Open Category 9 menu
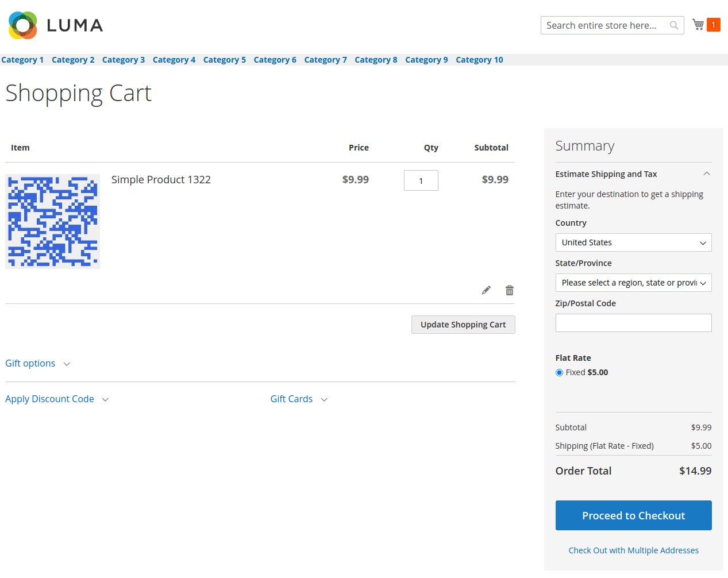728x578 pixels. click(x=426, y=60)
